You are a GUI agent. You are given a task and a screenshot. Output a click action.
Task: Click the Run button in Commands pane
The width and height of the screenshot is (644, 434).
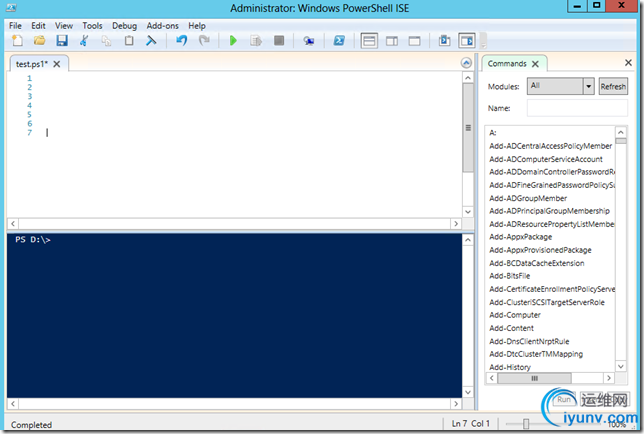click(x=564, y=399)
